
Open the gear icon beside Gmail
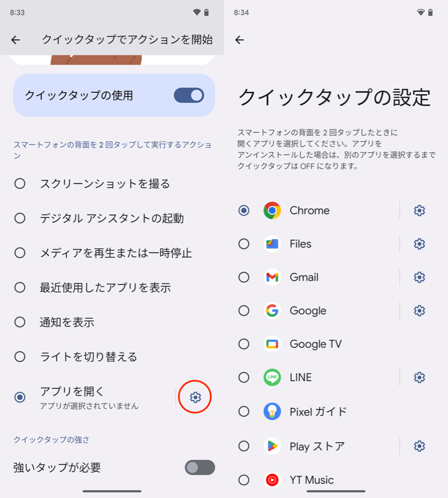(419, 277)
